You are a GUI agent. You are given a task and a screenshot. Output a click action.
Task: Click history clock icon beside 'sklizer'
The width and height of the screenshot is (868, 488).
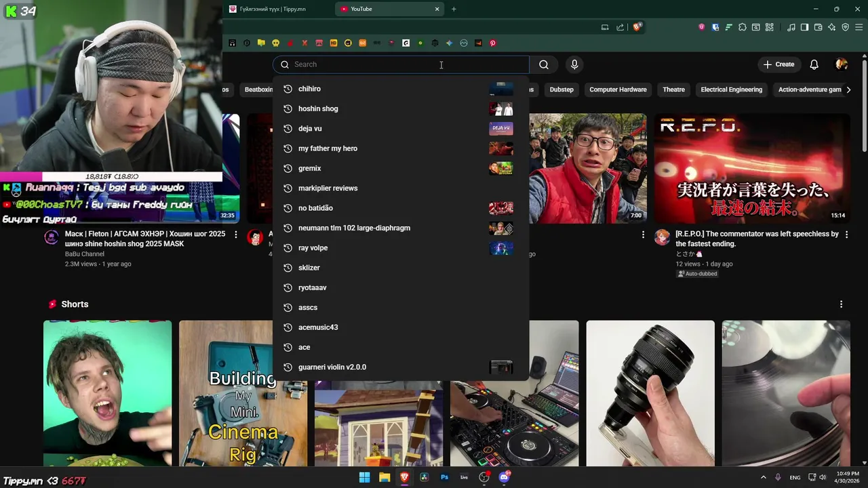pyautogui.click(x=288, y=268)
